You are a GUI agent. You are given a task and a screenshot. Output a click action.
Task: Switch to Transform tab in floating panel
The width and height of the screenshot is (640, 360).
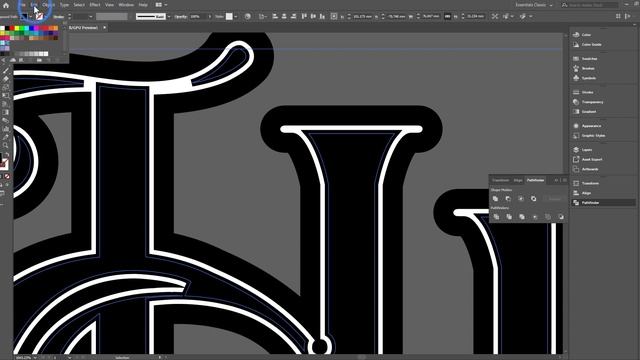pyautogui.click(x=500, y=180)
